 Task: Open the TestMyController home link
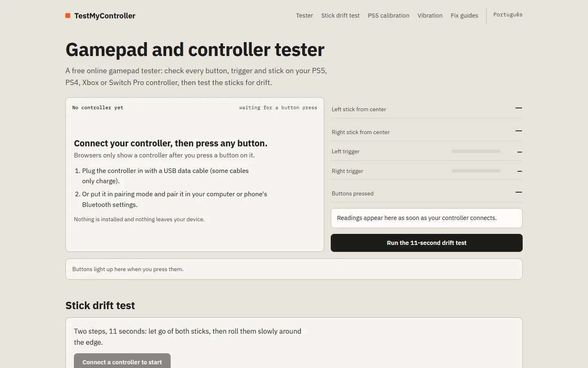[x=100, y=16]
